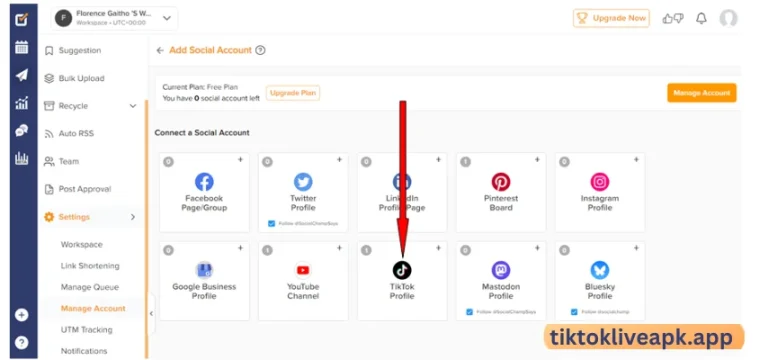Collapse the sidebar with the small arrow handle
The image size is (768, 360).
click(x=151, y=313)
